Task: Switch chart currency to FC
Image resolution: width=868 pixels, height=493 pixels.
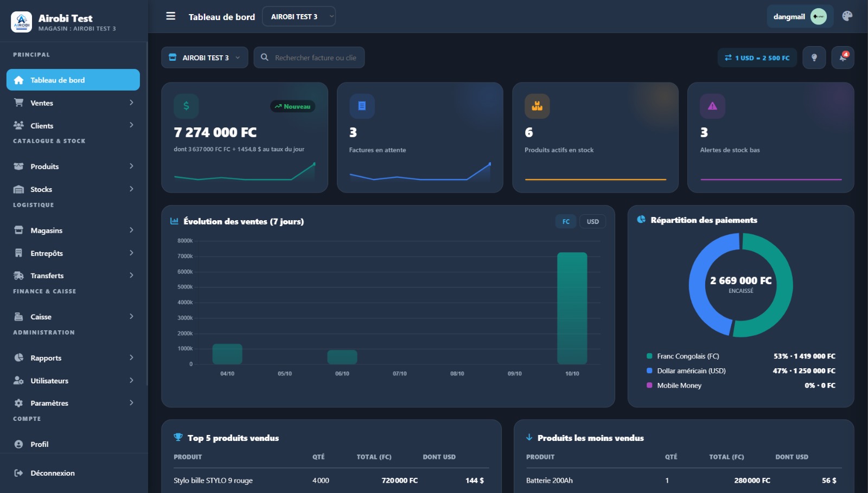Action: 566,221
